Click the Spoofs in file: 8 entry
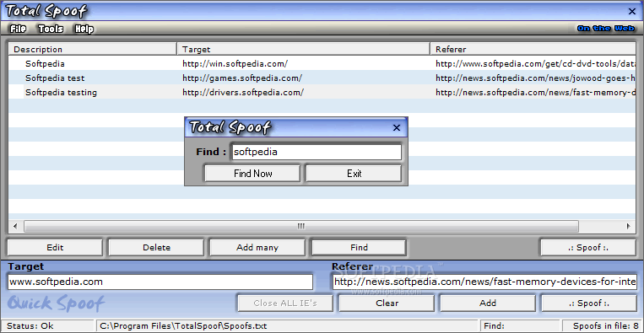The image size is (644, 333). [x=603, y=326]
